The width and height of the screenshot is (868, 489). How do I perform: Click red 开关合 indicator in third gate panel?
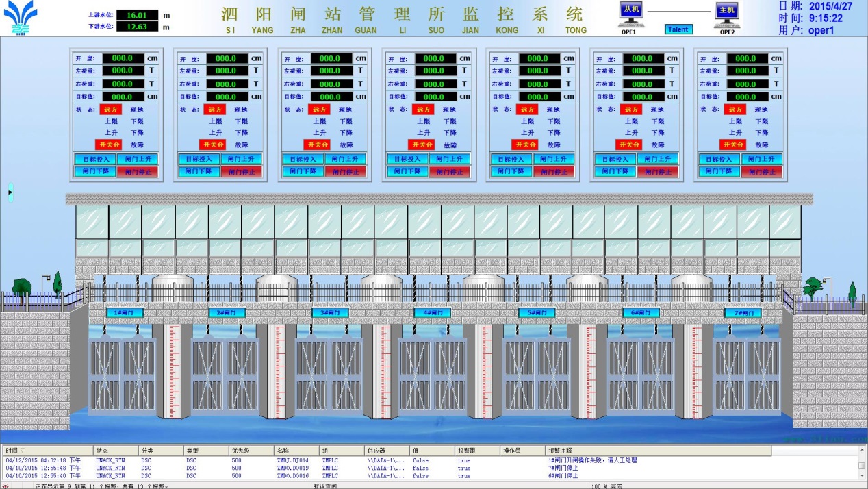(318, 145)
